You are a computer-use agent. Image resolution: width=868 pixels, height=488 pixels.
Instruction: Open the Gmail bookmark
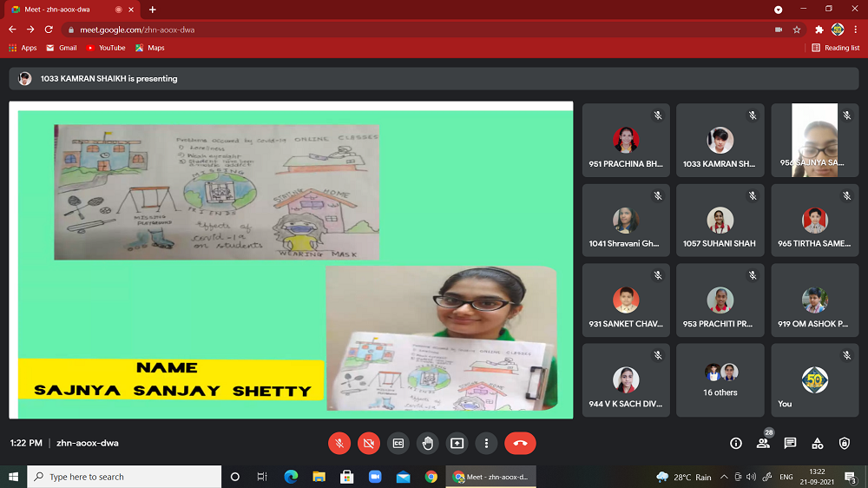tap(61, 48)
